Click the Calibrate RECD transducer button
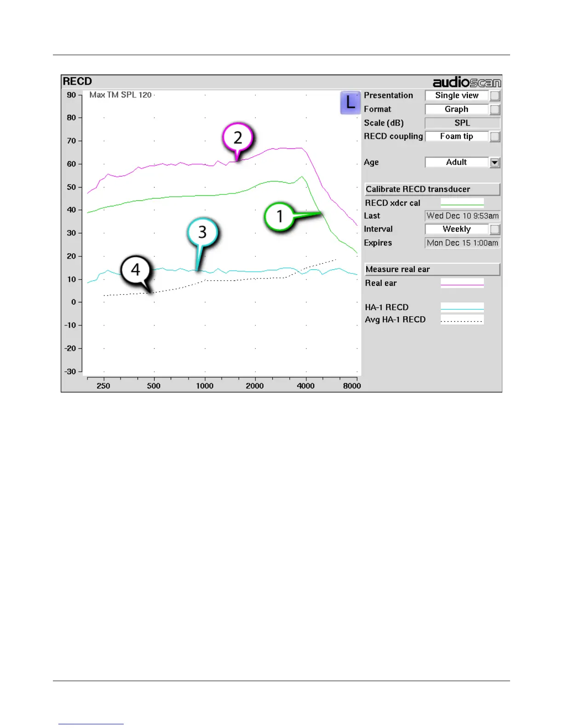 tap(432, 189)
